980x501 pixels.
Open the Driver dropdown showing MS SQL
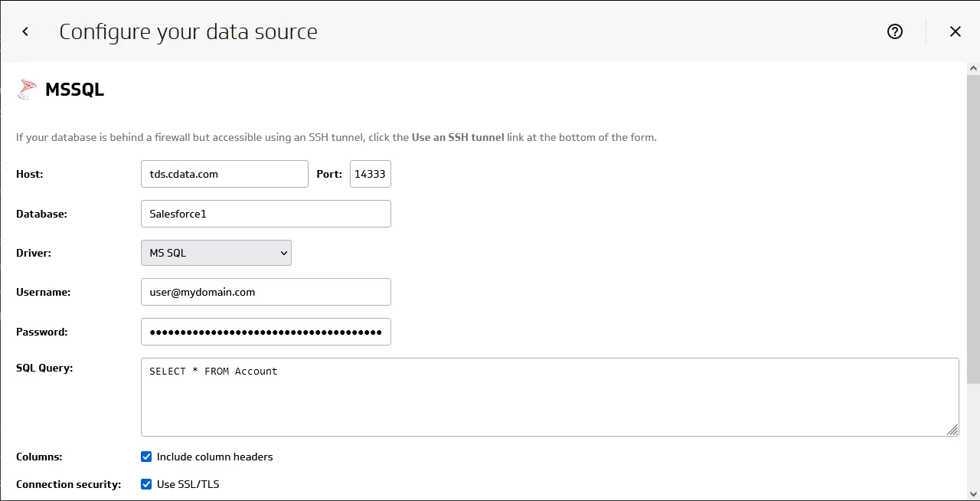coord(216,253)
